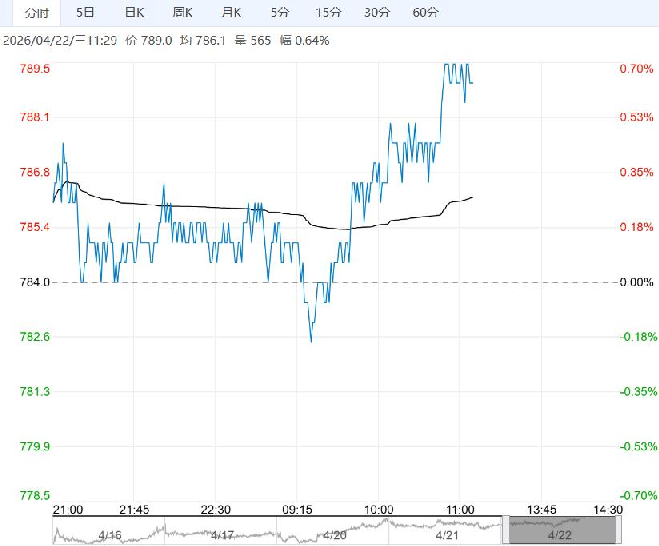Select the 5分 five-minute interval tab
The image size is (659, 546).
pyautogui.click(x=280, y=12)
